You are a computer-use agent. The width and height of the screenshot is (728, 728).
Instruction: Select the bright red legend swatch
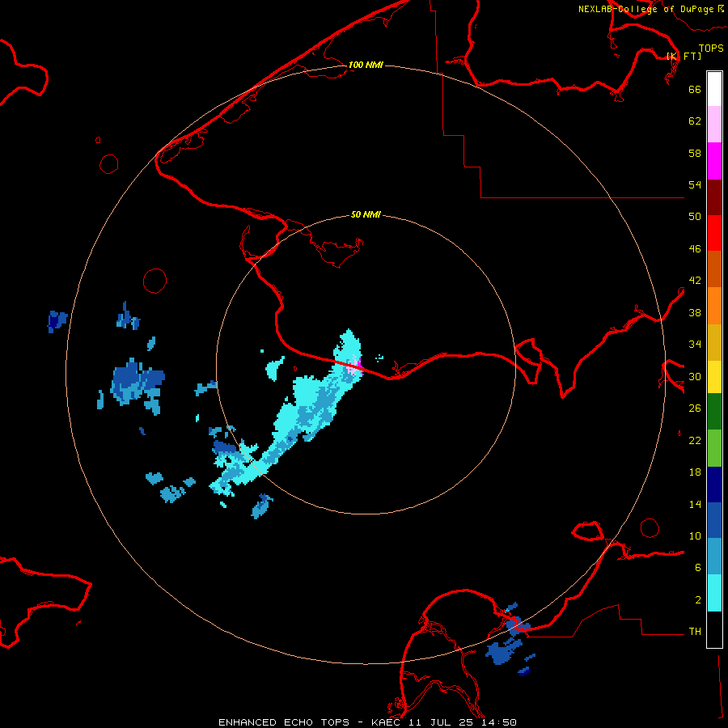(714, 233)
